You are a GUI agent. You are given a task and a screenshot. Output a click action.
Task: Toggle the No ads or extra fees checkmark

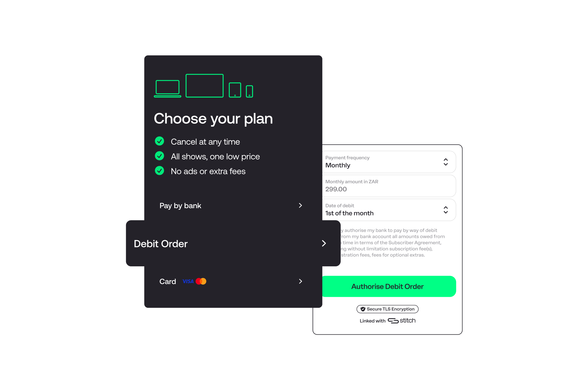point(159,171)
